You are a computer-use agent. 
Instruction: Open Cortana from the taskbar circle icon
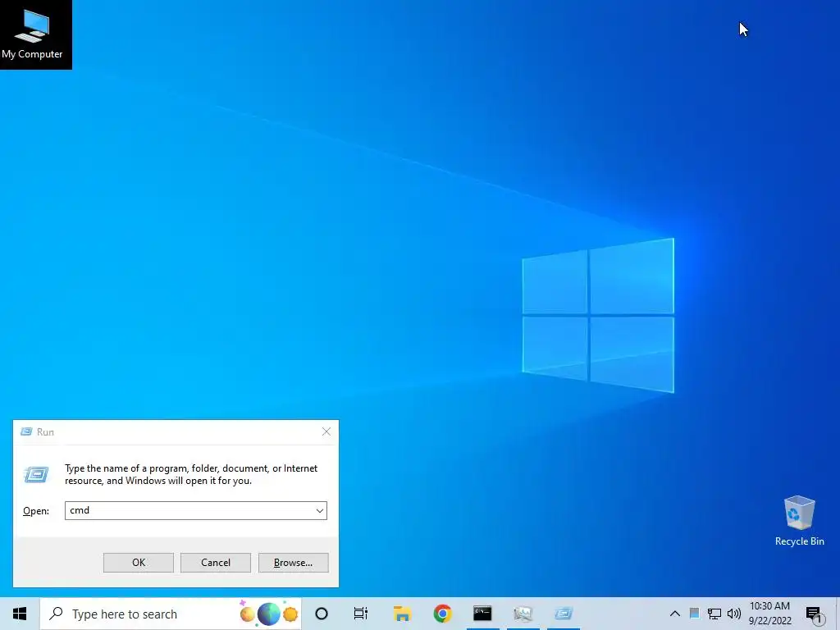click(x=322, y=614)
